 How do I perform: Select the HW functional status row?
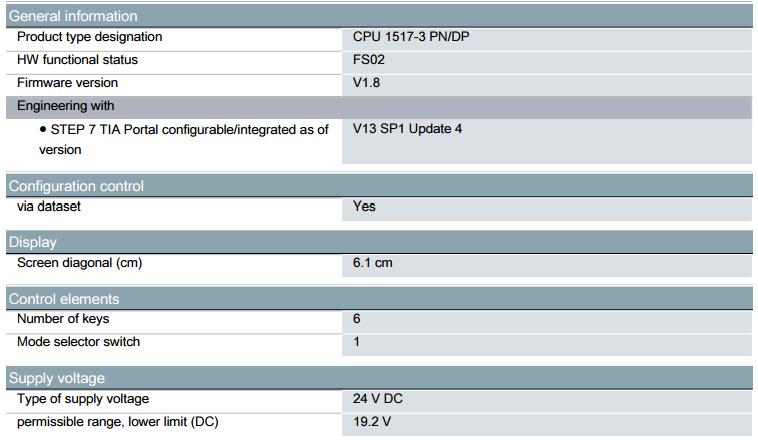coord(77,60)
